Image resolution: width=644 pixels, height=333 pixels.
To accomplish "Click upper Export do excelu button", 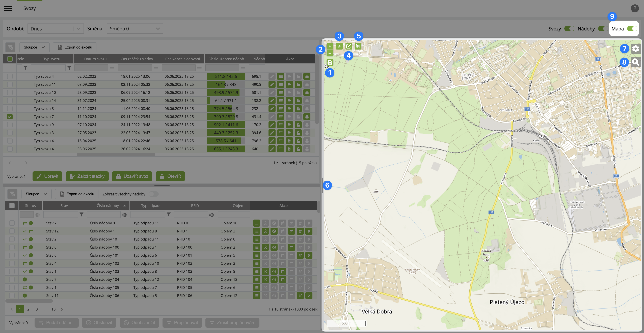I will [75, 47].
